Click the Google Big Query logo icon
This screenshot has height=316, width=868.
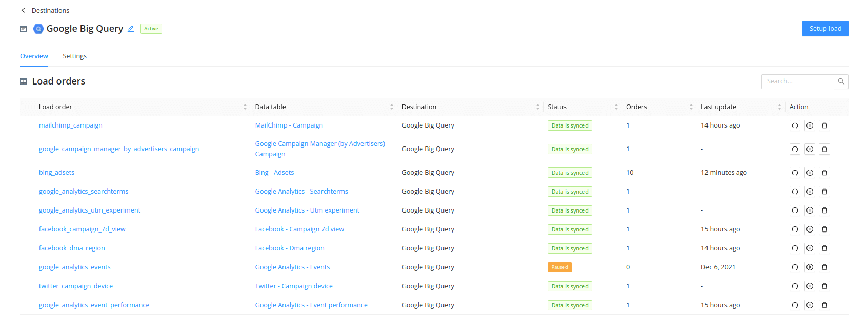38,29
